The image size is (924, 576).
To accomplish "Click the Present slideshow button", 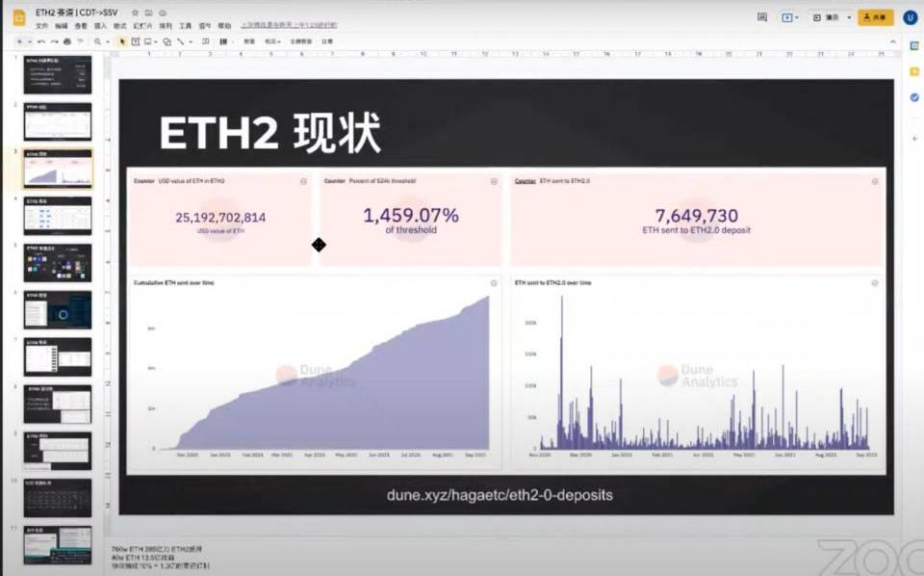I will pos(825,17).
